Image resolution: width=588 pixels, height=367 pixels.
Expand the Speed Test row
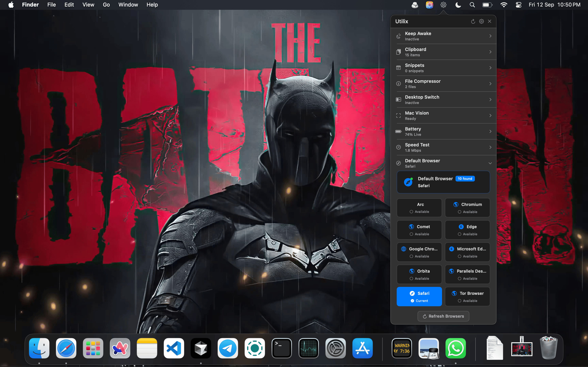point(443,147)
